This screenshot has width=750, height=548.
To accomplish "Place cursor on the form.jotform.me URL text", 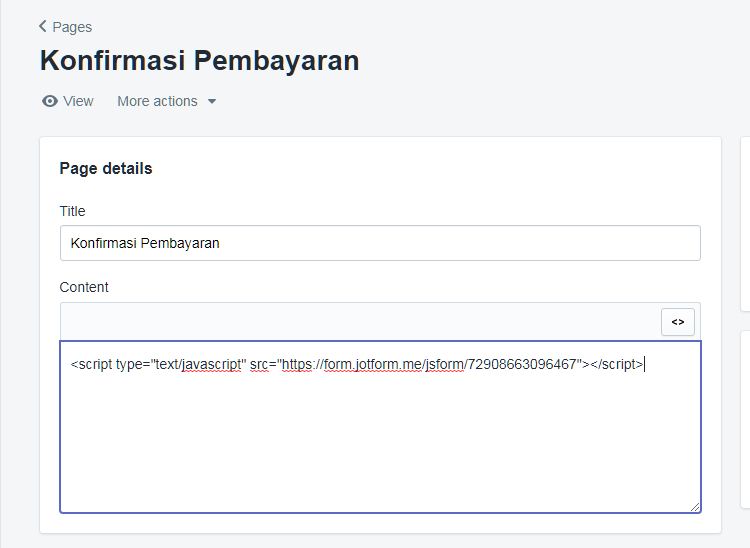I will (x=373, y=364).
